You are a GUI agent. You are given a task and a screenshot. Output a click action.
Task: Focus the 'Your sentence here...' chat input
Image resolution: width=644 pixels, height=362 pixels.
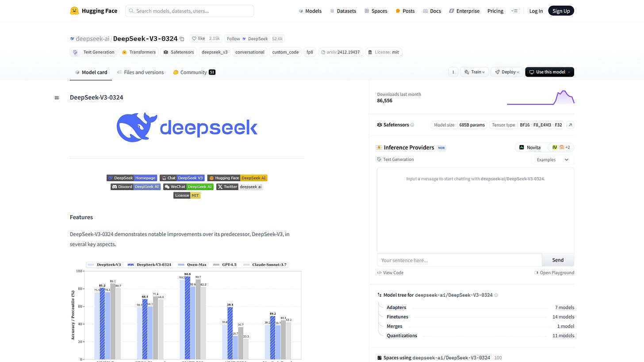(x=459, y=260)
